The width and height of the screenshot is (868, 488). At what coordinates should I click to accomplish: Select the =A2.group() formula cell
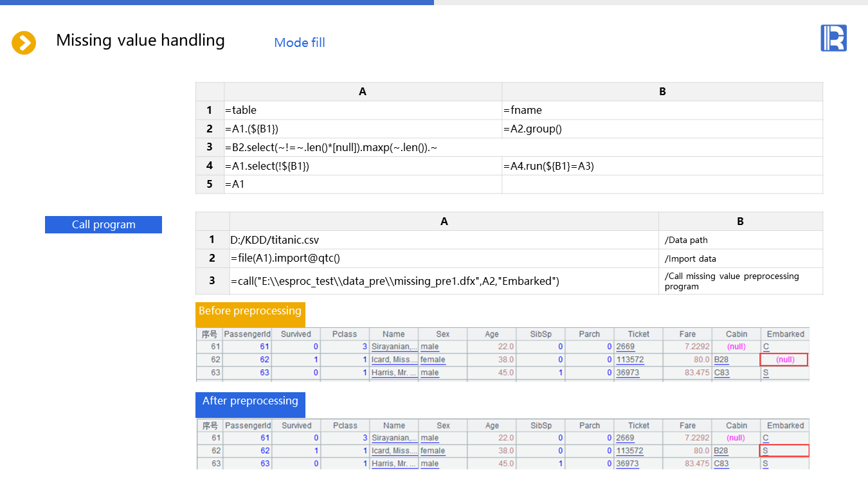(x=662, y=129)
